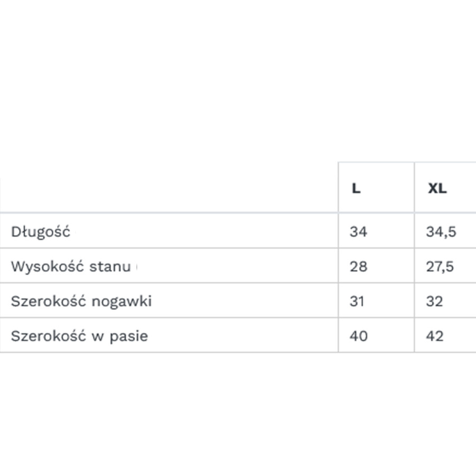Click the blank white area above the table
476x476 pixels.
(x=238, y=79)
